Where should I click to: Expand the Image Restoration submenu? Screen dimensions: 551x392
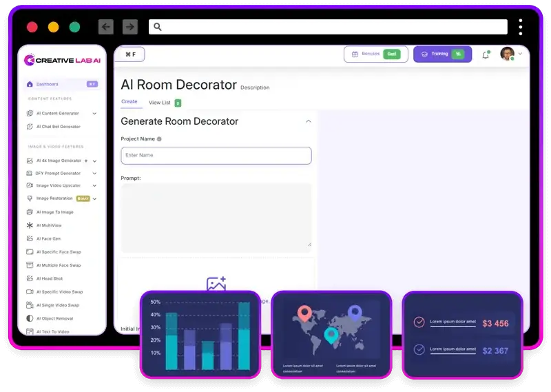pyautogui.click(x=94, y=198)
